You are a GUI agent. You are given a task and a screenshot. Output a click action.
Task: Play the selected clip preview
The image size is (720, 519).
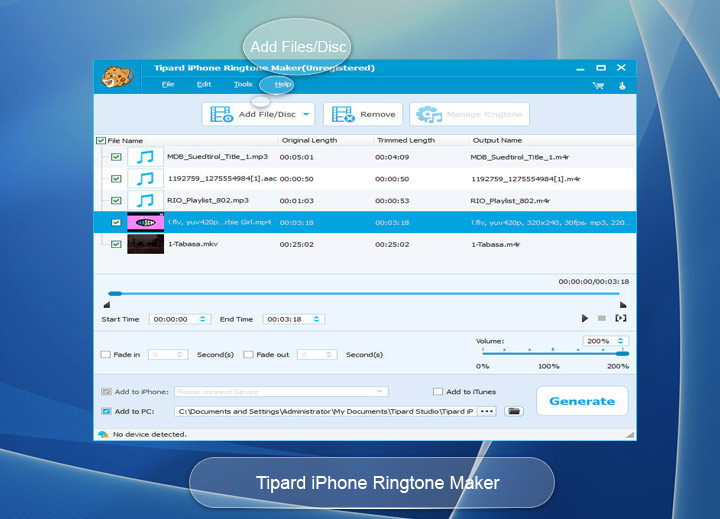coord(585,318)
